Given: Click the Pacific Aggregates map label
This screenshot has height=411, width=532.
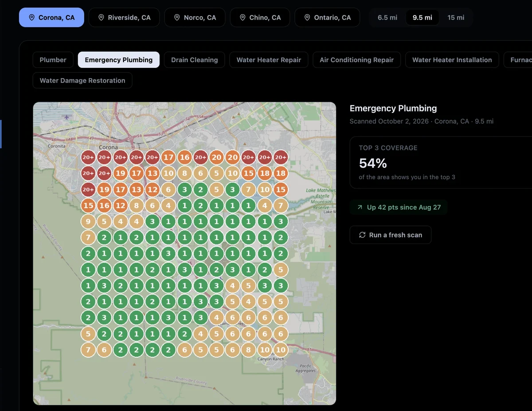Looking at the screenshot, I should tap(305, 368).
